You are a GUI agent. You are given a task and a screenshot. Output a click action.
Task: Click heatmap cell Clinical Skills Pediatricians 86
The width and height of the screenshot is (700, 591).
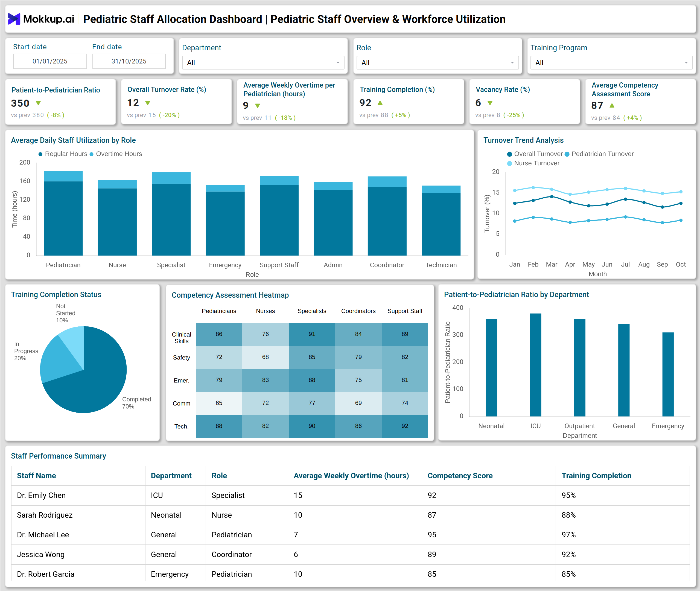pyautogui.click(x=219, y=334)
